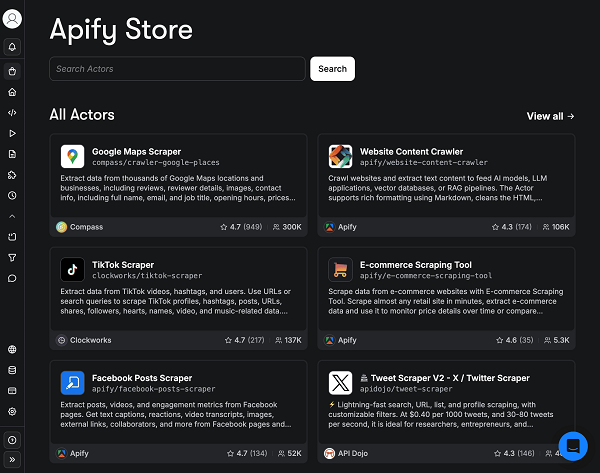600x473 pixels.
Task: Click the 300K users count
Action: tap(287, 227)
